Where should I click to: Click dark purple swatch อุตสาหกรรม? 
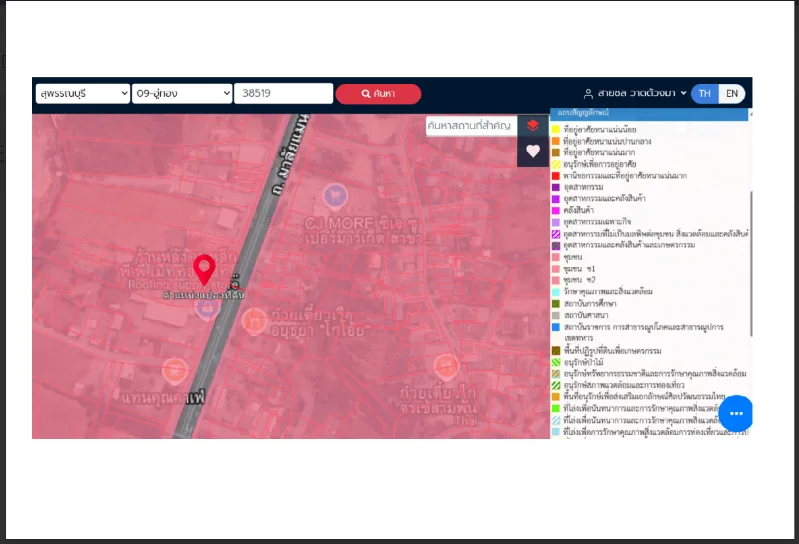(x=556, y=187)
